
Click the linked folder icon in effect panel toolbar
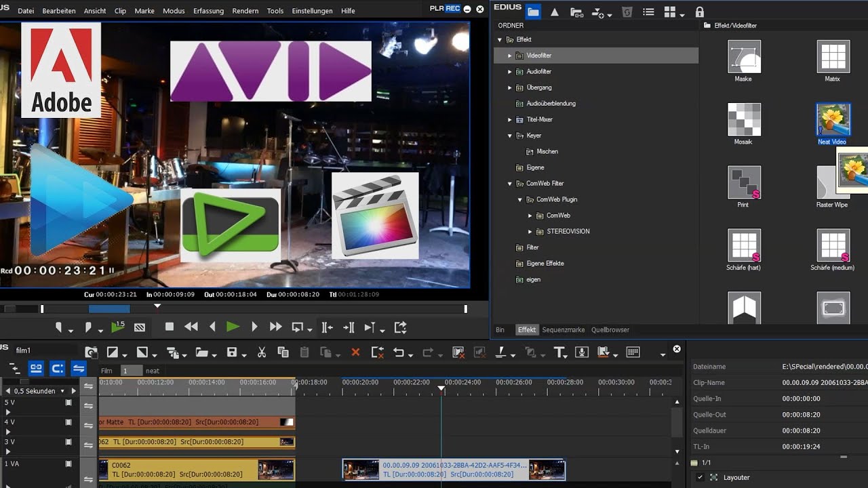click(576, 12)
